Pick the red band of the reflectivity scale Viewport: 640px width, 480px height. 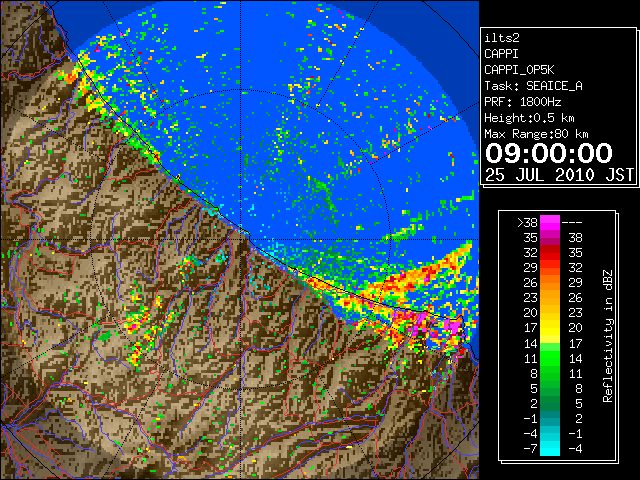tap(550, 253)
